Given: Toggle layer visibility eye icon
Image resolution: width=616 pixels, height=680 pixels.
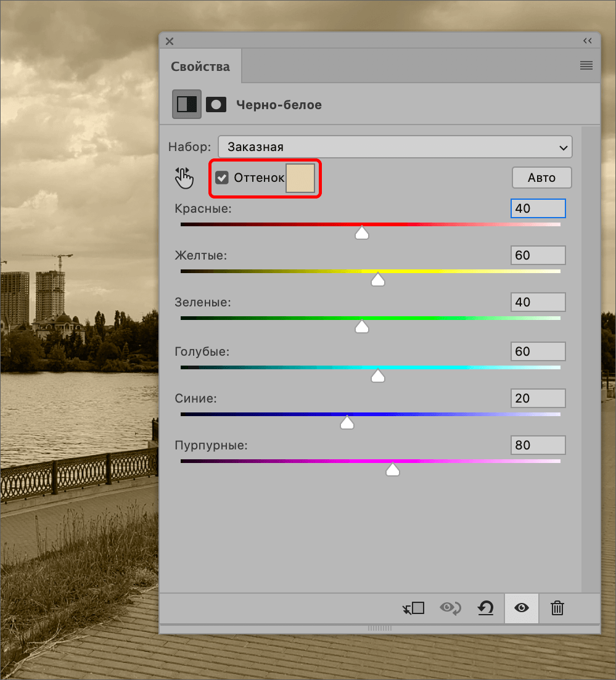Looking at the screenshot, I should click(x=522, y=608).
